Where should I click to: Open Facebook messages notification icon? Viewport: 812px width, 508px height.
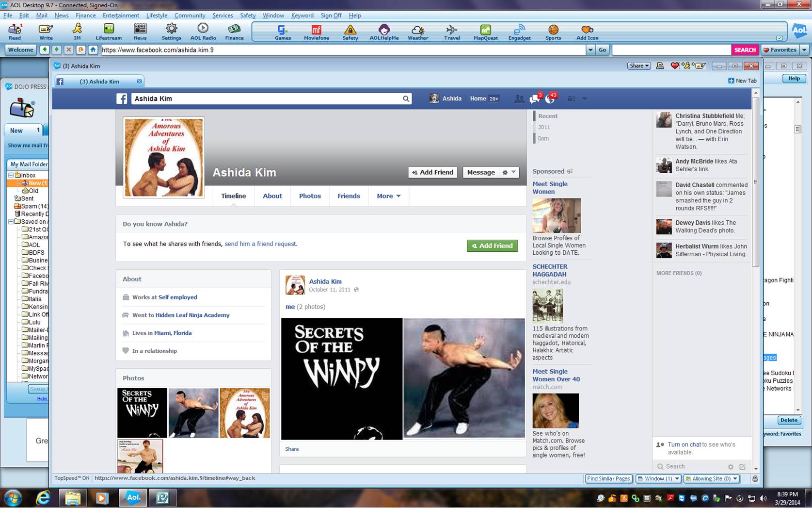535,98
